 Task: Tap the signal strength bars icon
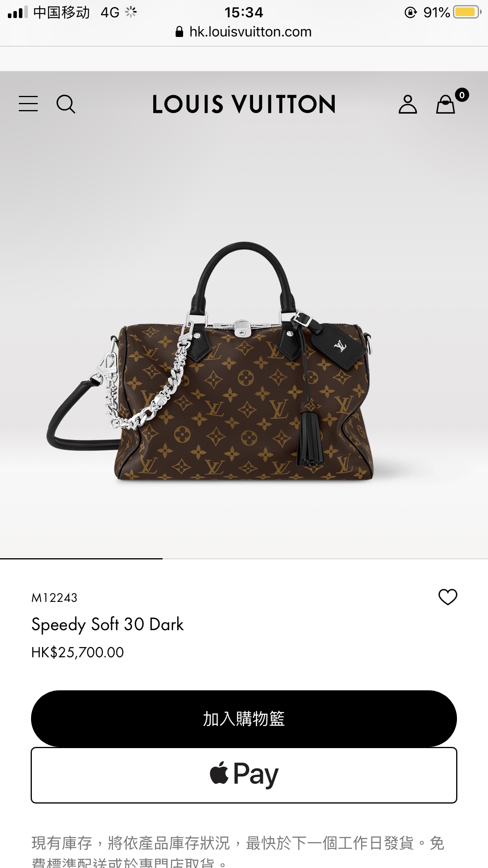(x=18, y=12)
